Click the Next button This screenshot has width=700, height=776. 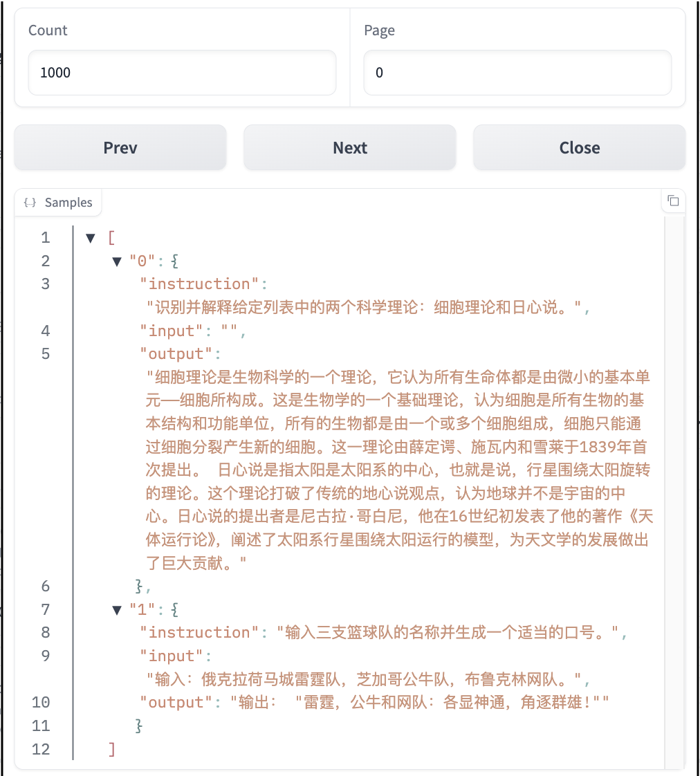[349, 147]
